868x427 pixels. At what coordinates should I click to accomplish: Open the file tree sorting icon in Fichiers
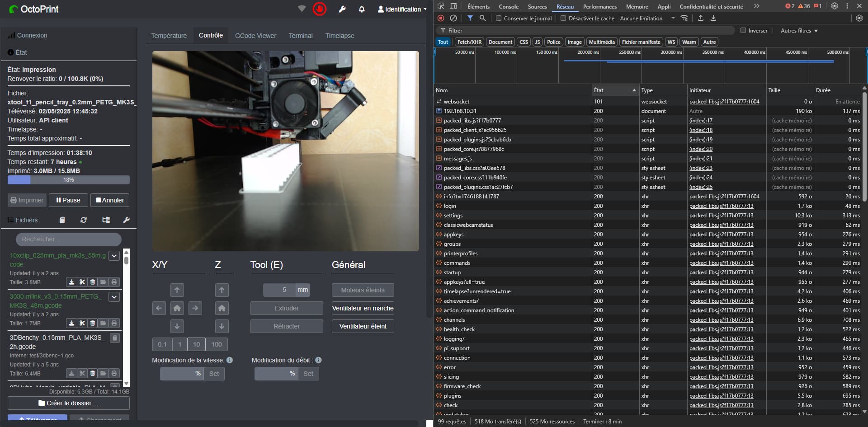click(106, 220)
